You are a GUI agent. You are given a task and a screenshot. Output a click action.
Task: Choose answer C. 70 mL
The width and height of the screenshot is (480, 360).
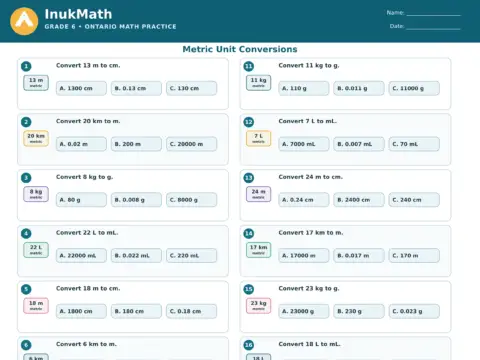click(x=414, y=144)
